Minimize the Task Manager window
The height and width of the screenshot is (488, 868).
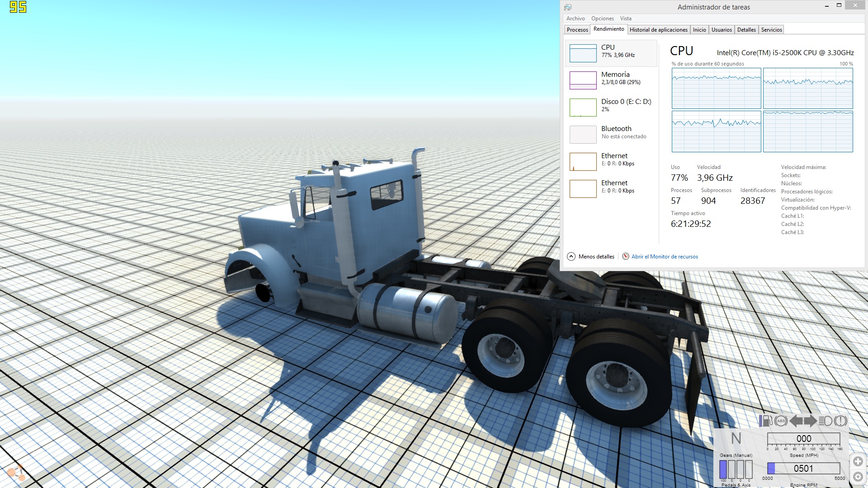coord(826,6)
